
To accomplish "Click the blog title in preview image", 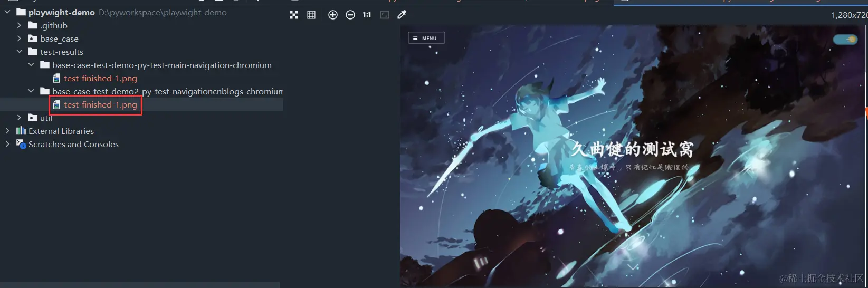I will pyautogui.click(x=632, y=149).
